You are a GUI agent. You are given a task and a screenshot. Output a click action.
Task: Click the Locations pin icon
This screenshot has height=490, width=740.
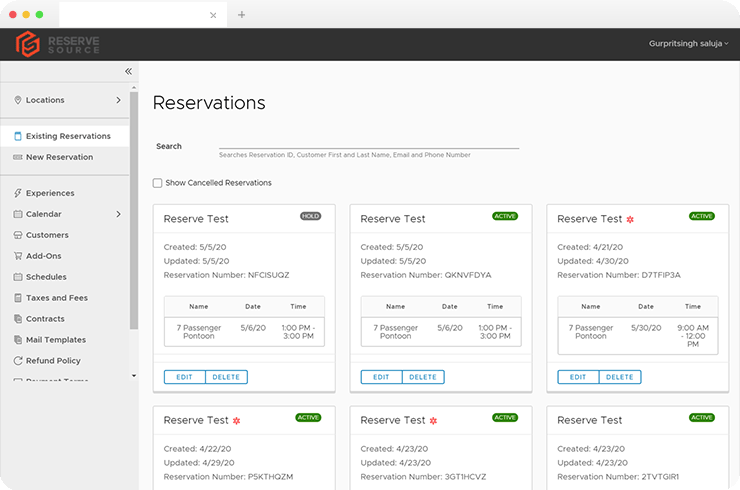point(18,100)
